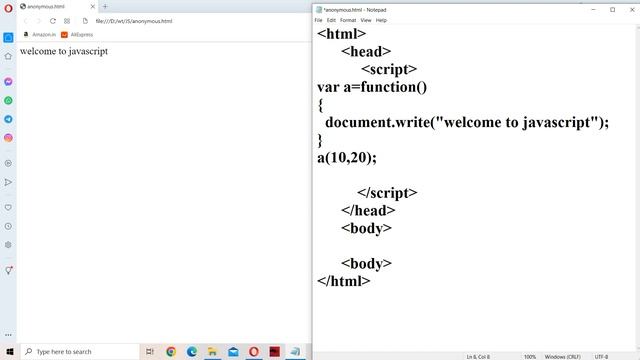This screenshot has width=640, height=360.
Task: Open History clock icon in sidebar
Action: pyautogui.click(x=8, y=226)
